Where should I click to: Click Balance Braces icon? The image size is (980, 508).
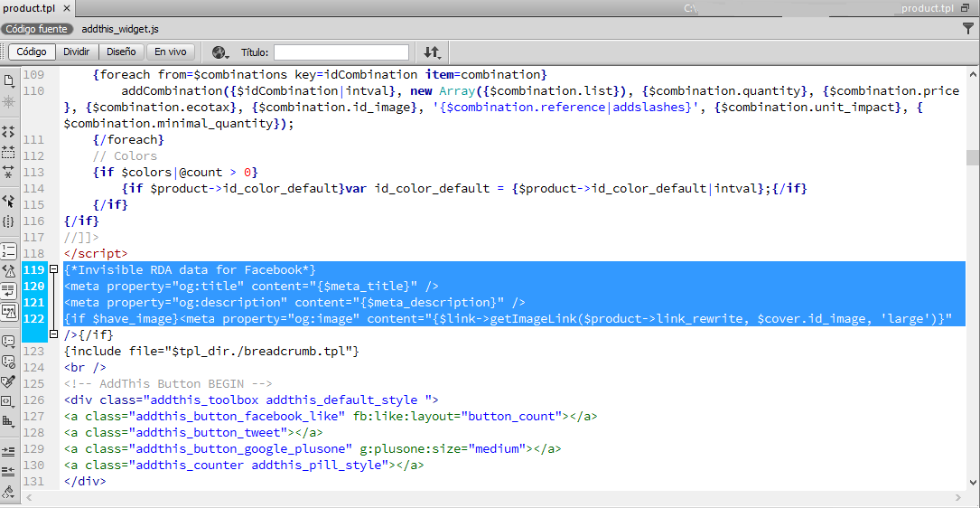(9, 221)
